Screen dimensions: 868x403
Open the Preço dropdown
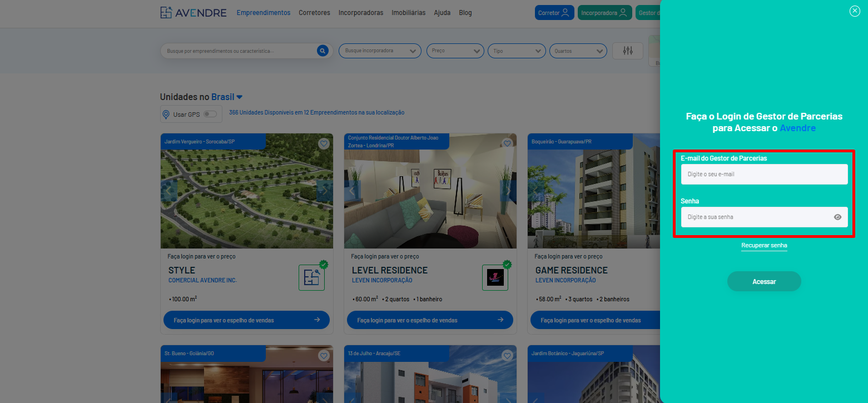[x=455, y=51]
